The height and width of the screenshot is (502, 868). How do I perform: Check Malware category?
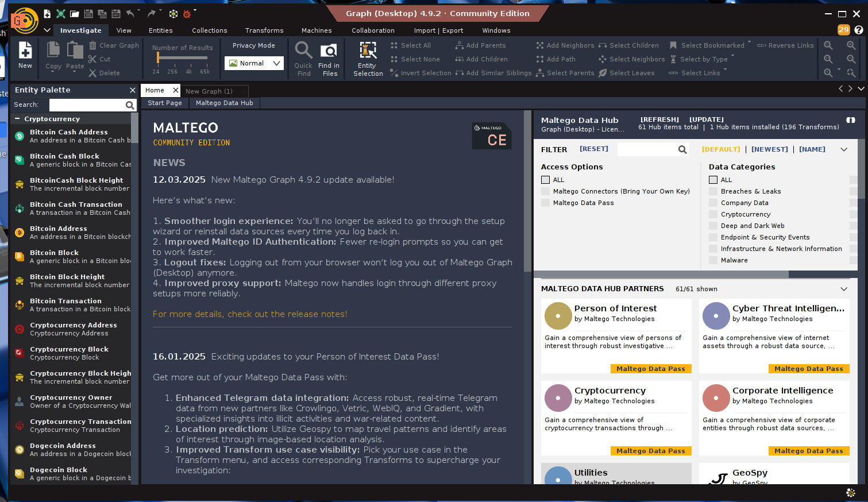point(713,260)
